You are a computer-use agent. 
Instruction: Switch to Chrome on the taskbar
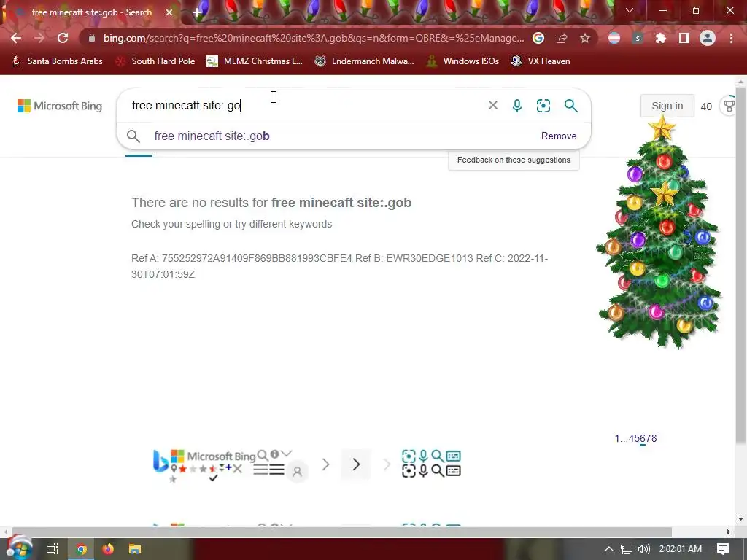82,549
